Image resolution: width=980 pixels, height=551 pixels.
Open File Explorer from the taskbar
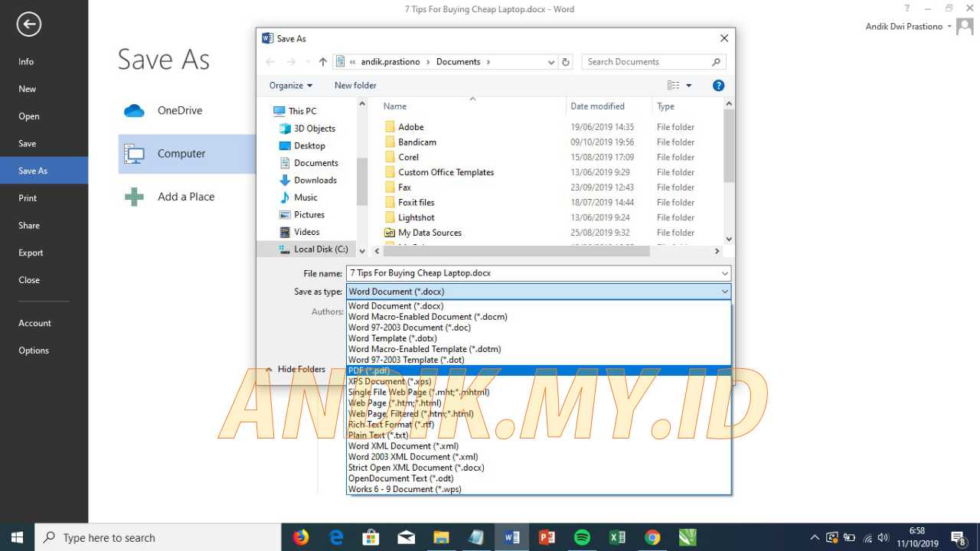[x=441, y=537]
